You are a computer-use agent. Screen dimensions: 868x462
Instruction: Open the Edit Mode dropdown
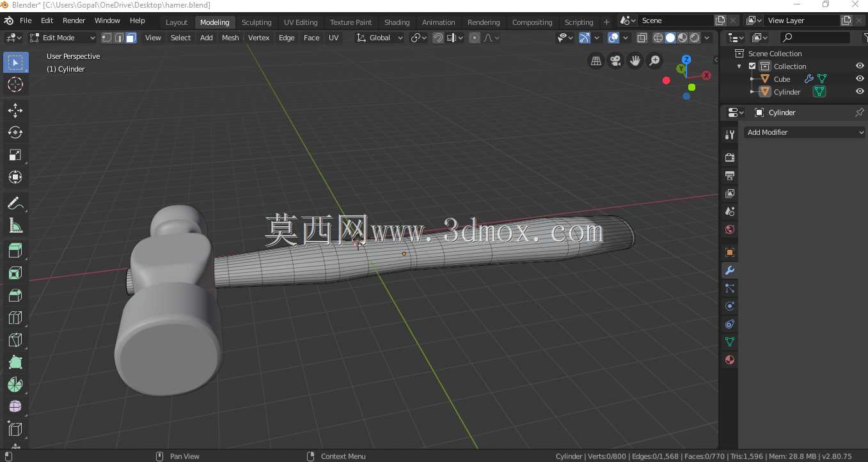(x=63, y=38)
